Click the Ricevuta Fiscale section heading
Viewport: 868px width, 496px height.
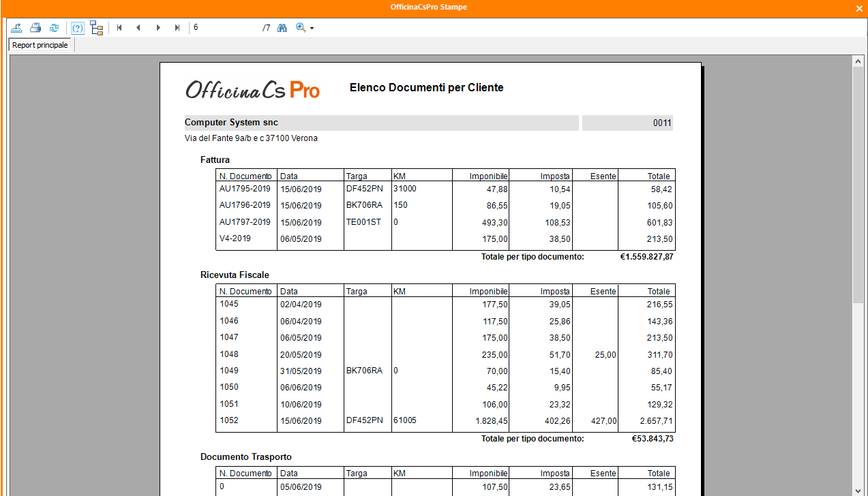point(235,275)
